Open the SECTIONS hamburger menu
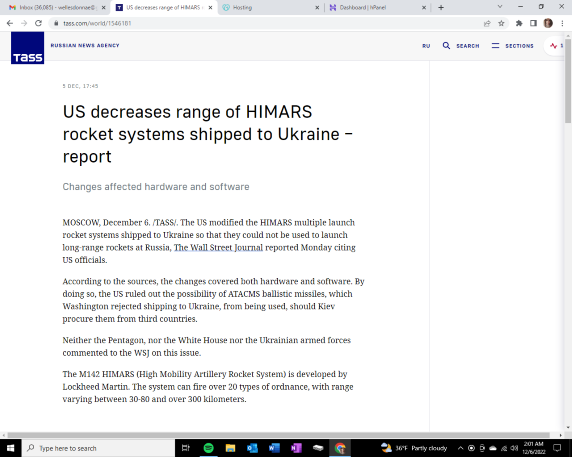 coord(512,46)
